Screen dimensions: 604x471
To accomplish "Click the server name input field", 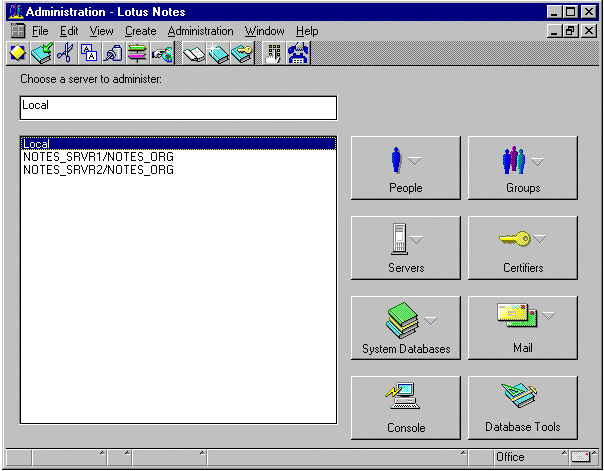I will point(178,108).
